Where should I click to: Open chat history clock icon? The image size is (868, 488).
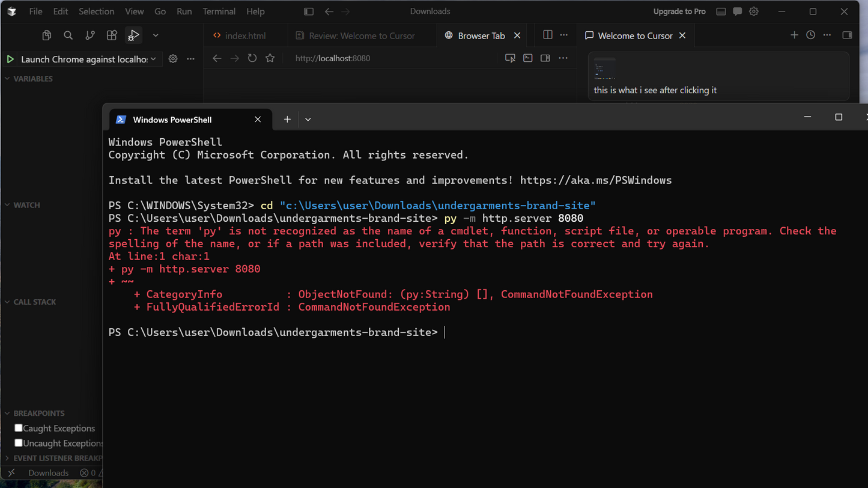coord(811,35)
